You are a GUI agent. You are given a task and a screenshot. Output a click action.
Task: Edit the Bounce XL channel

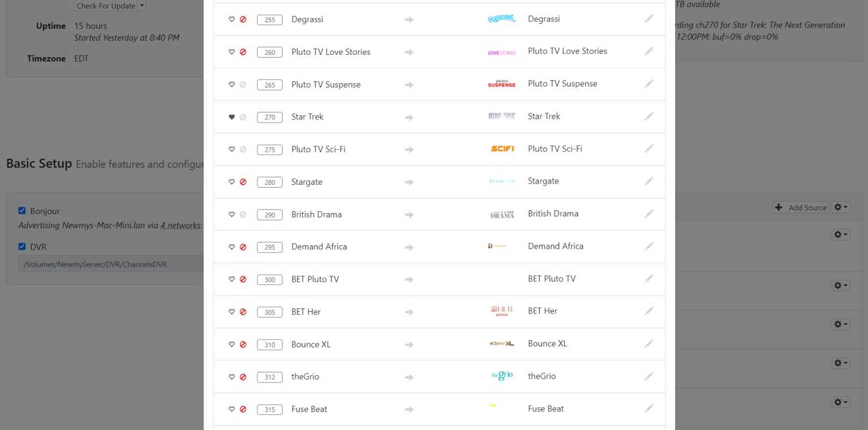coord(649,344)
